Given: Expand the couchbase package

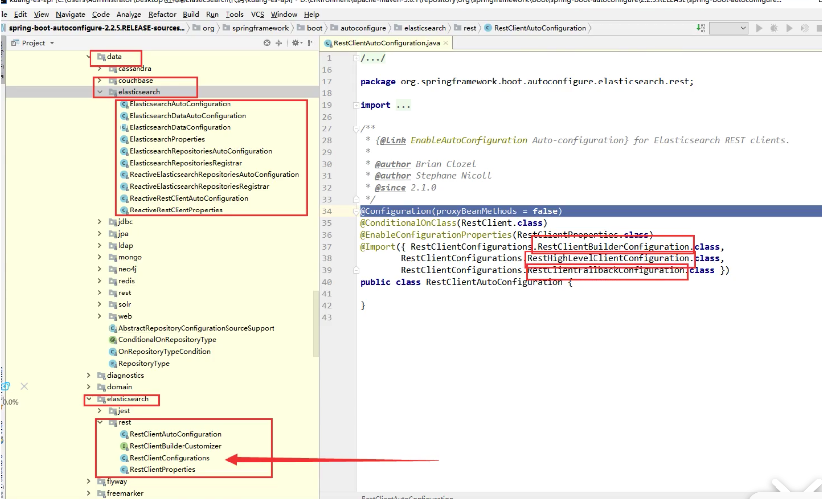Looking at the screenshot, I should pyautogui.click(x=99, y=81).
